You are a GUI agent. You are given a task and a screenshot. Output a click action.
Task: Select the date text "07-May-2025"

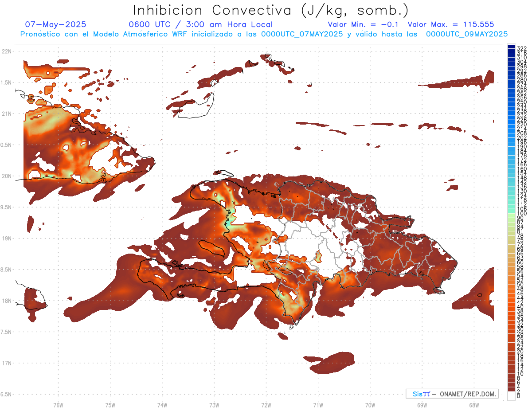click(x=55, y=24)
